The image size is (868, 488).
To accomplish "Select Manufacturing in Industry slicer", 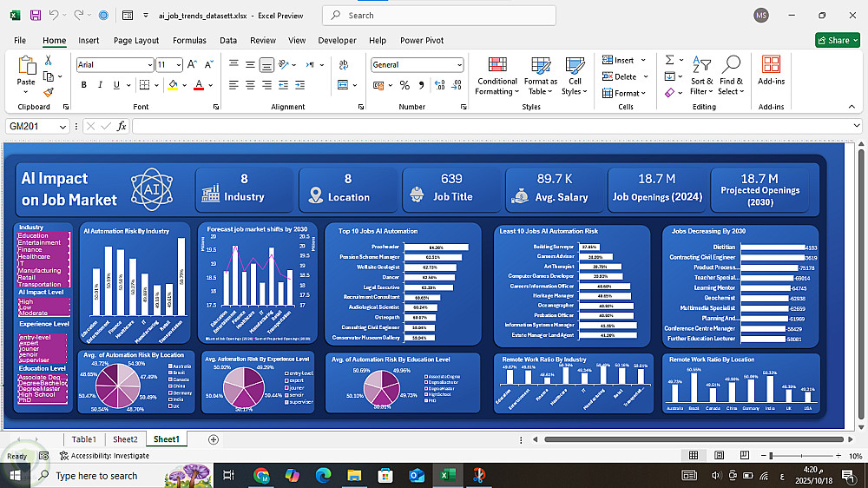I will 43,270.
